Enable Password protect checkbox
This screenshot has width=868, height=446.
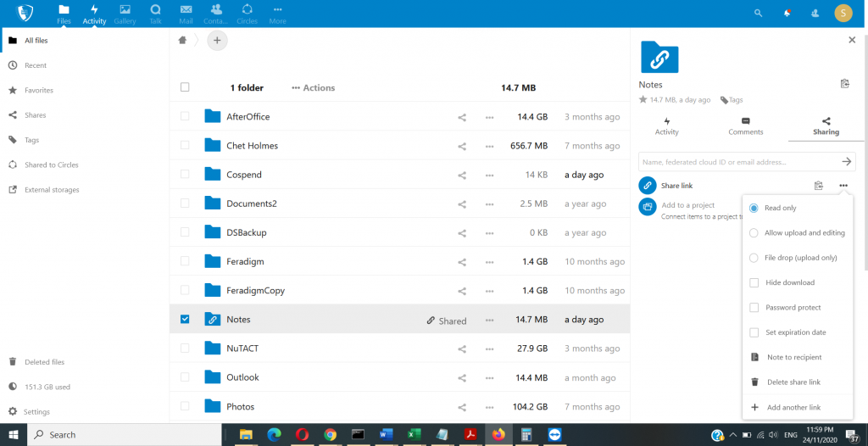coord(754,308)
